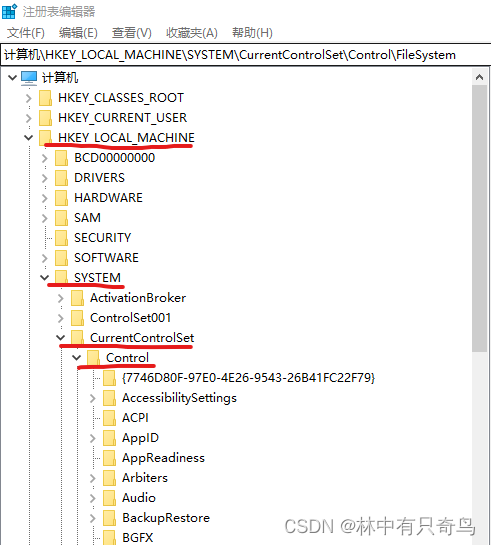Screen dimensions: 491x545
Task: Expand SOFTWARE key chevron
Action: [x=44, y=258]
